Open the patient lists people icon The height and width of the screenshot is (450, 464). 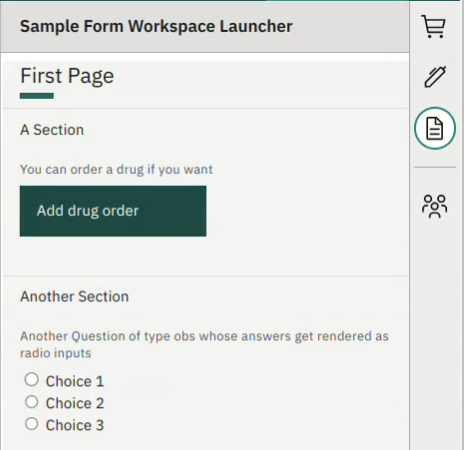[434, 206]
